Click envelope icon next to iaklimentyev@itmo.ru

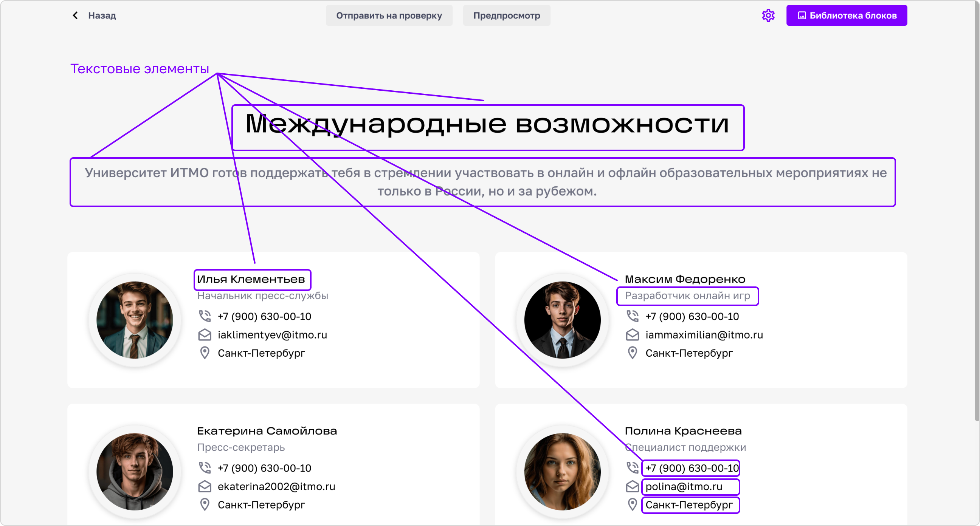(x=205, y=335)
